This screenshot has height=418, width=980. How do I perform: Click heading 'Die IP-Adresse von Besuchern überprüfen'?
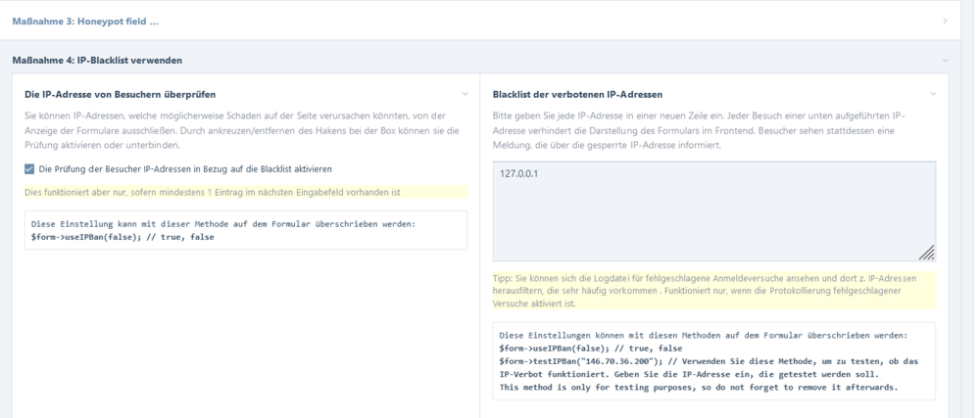point(120,95)
